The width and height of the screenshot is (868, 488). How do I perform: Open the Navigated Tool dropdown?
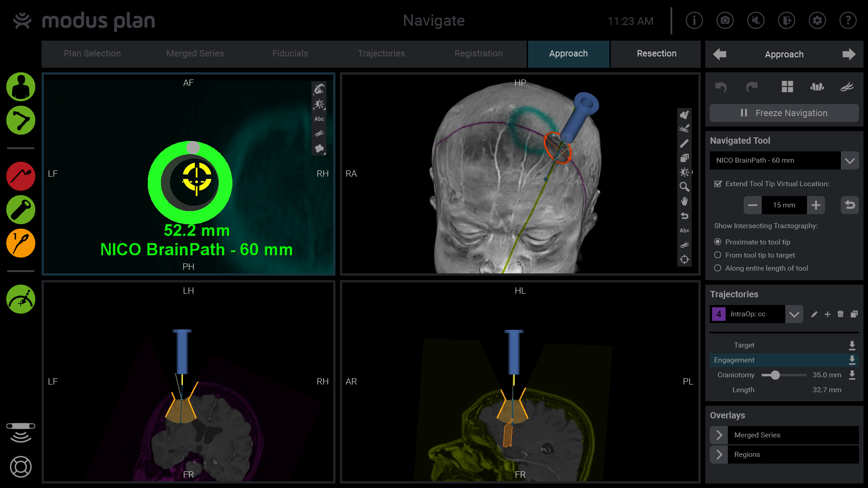tap(849, 160)
